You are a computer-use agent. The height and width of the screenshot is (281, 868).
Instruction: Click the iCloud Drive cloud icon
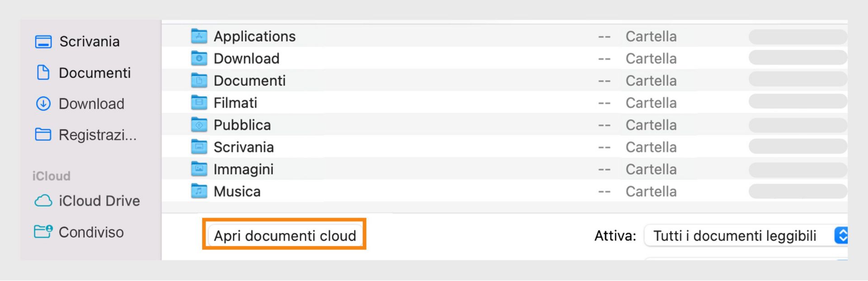click(43, 200)
